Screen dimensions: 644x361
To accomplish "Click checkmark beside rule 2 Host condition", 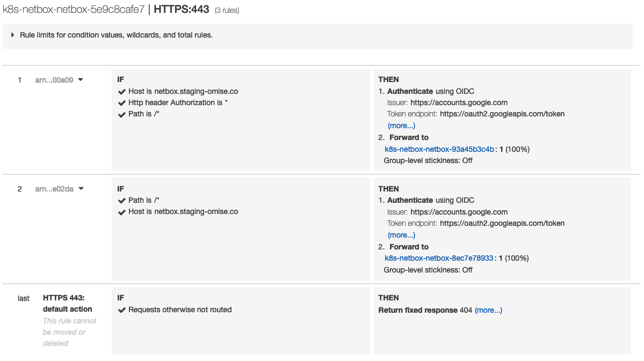I will pyautogui.click(x=121, y=212).
